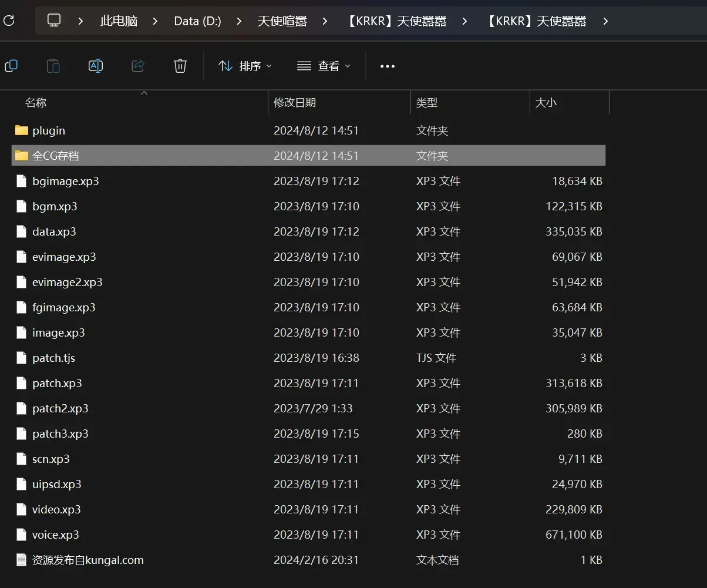Click the bgm.xp3 file icon

[22, 206]
